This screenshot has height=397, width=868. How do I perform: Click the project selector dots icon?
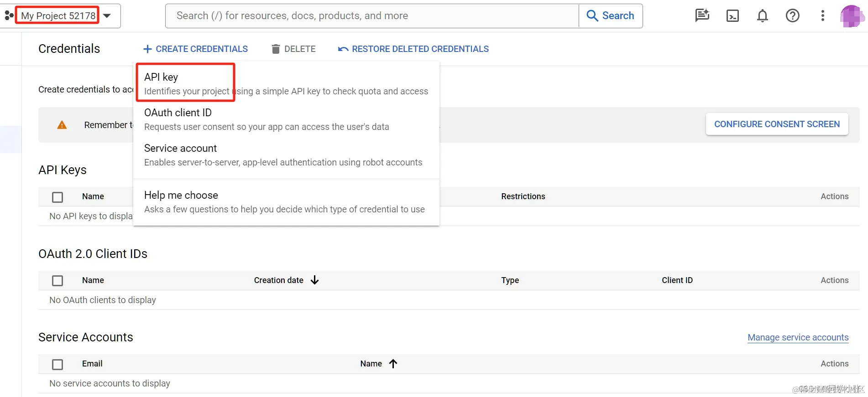click(x=9, y=15)
